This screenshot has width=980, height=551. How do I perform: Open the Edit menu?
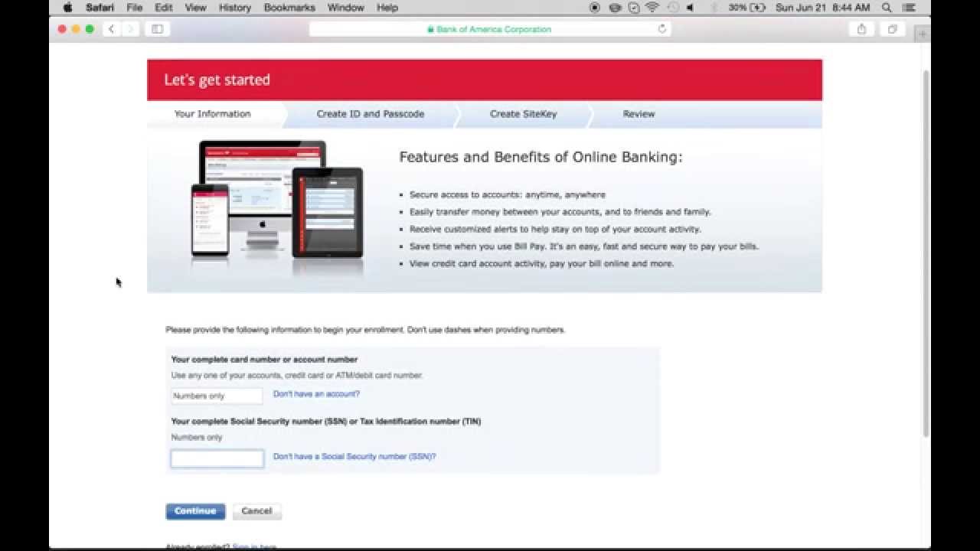tap(164, 8)
